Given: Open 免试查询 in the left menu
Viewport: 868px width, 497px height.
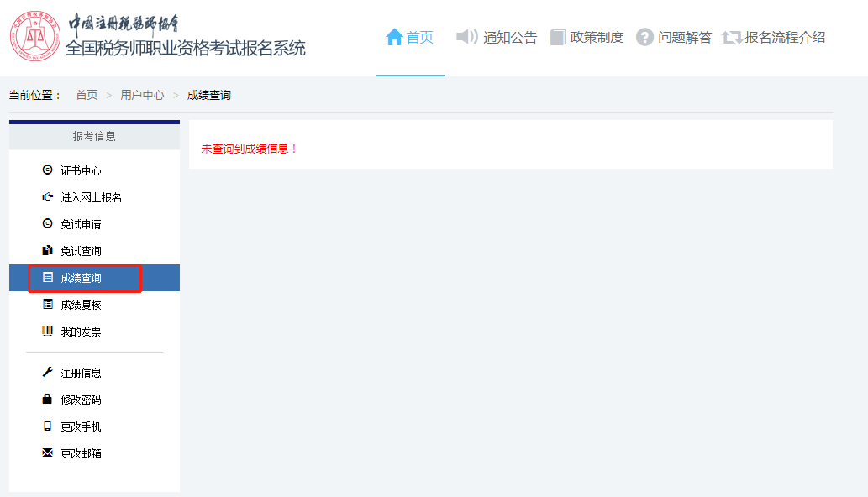Looking at the screenshot, I should click(81, 251).
